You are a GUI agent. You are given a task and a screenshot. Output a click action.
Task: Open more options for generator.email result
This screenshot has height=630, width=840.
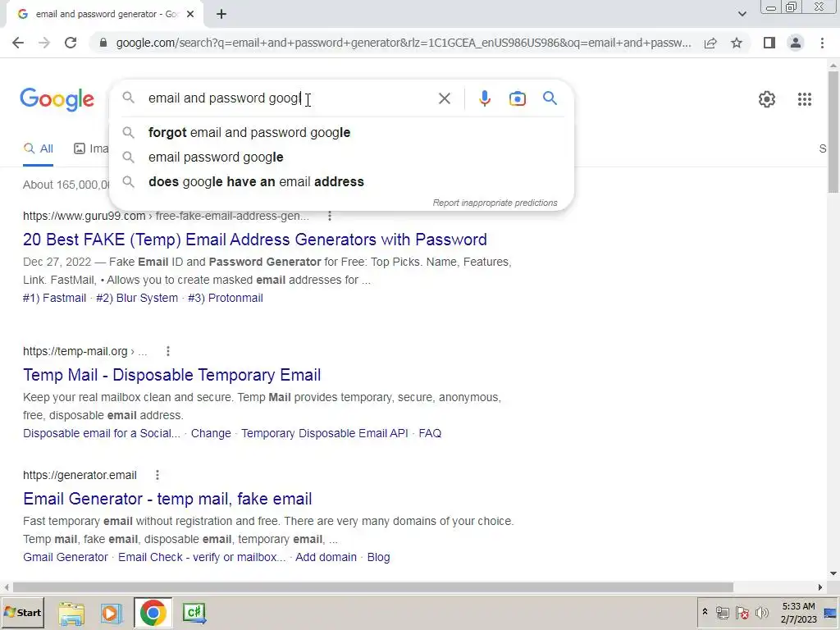pyautogui.click(x=157, y=475)
